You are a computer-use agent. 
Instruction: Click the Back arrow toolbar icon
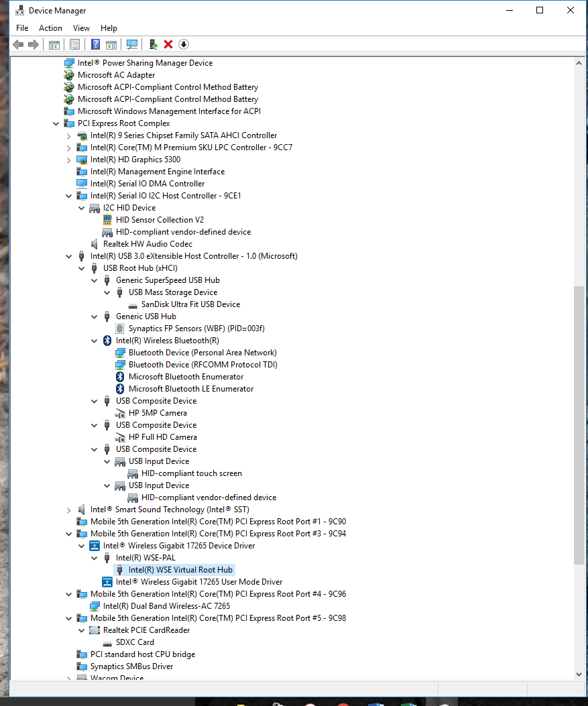19,44
